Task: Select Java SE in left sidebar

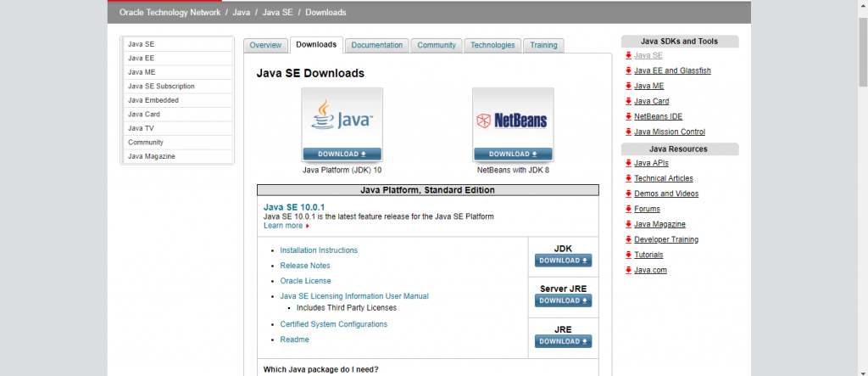Action: (x=177, y=44)
